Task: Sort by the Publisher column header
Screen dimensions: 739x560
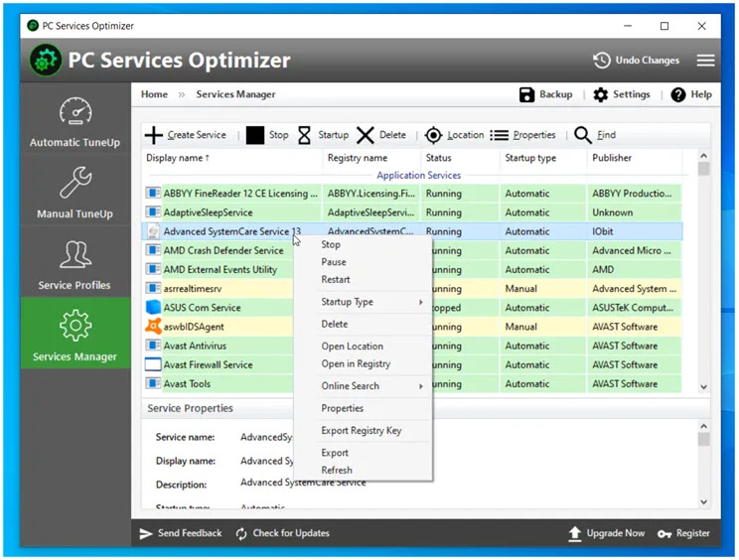Action: [612, 158]
